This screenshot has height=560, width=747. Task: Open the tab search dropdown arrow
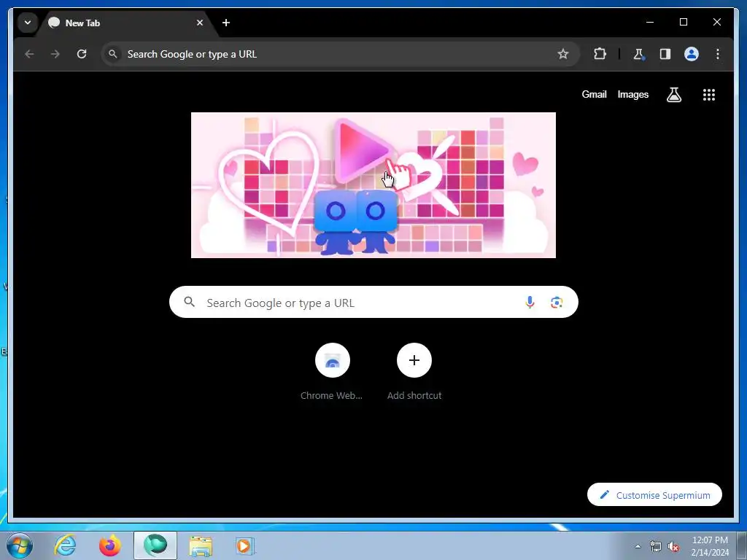coord(28,23)
